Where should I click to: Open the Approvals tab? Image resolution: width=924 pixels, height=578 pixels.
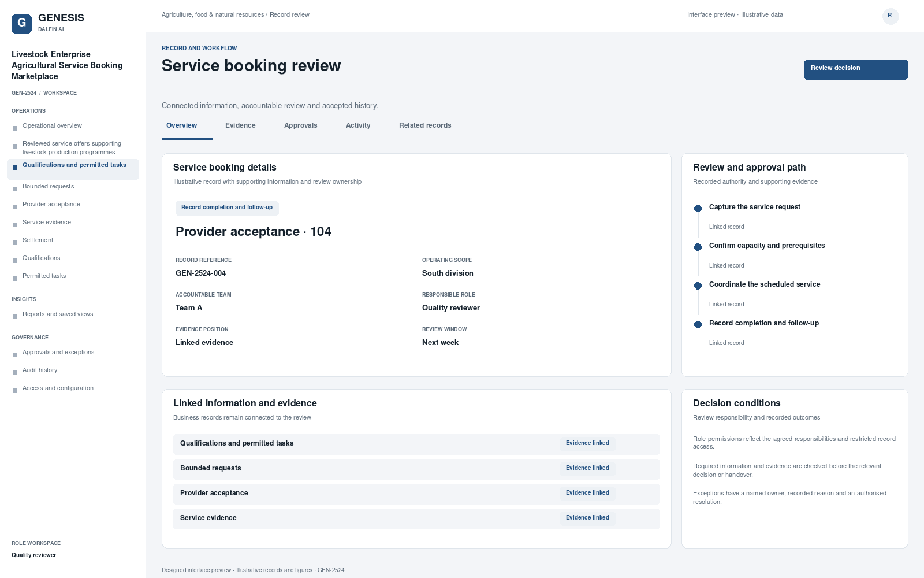(300, 125)
